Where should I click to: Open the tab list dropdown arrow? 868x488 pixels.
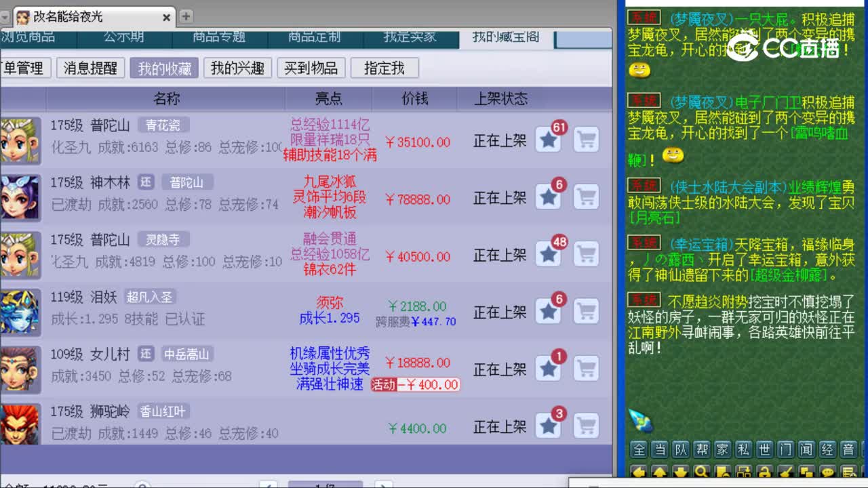[5, 18]
